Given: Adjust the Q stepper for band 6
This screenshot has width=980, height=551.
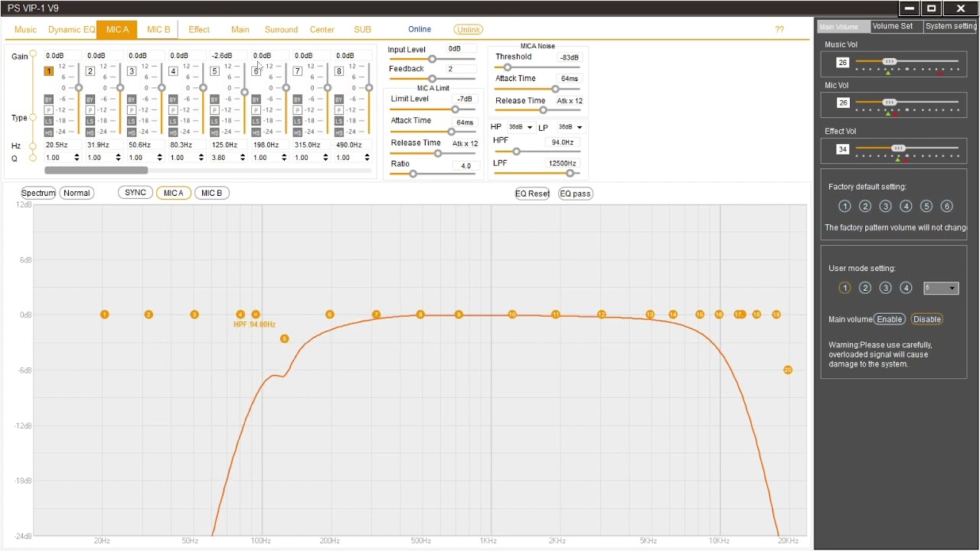Looking at the screenshot, I should tap(283, 158).
